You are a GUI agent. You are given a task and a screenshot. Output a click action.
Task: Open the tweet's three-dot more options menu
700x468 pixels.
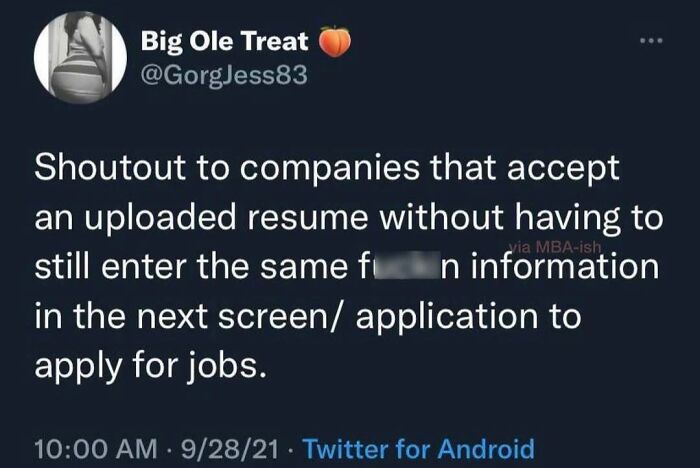(651, 41)
